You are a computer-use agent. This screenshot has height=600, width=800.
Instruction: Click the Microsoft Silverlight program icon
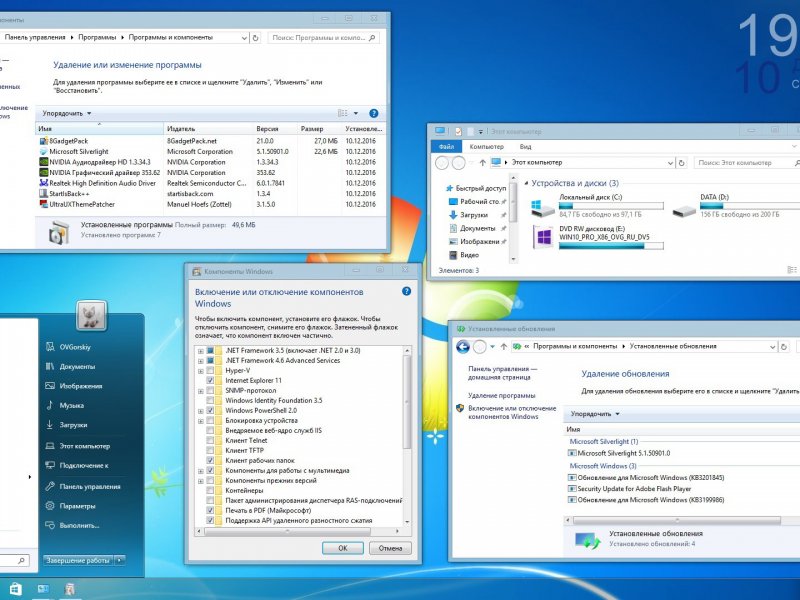pos(44,152)
